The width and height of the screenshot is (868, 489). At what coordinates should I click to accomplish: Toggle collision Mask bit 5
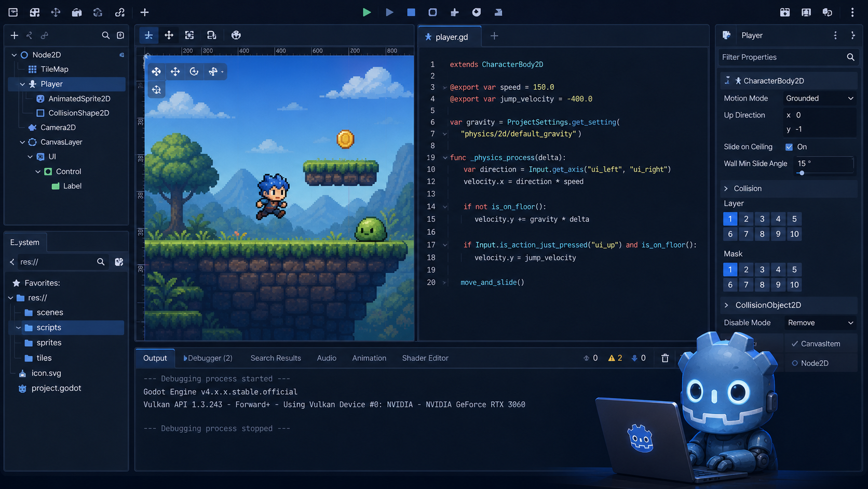[794, 269]
